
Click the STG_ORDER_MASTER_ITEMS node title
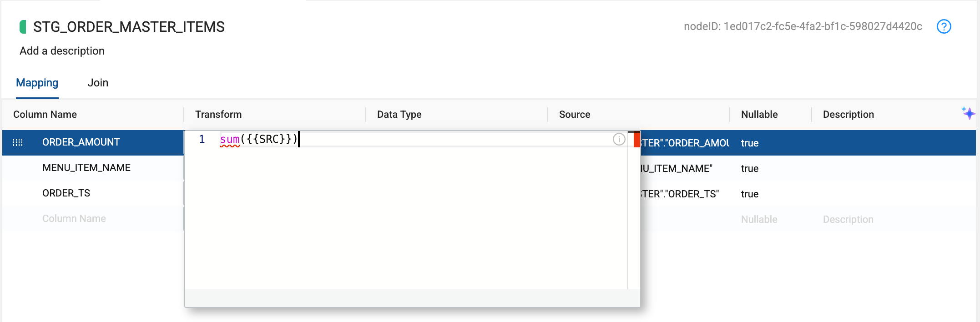[x=129, y=27]
